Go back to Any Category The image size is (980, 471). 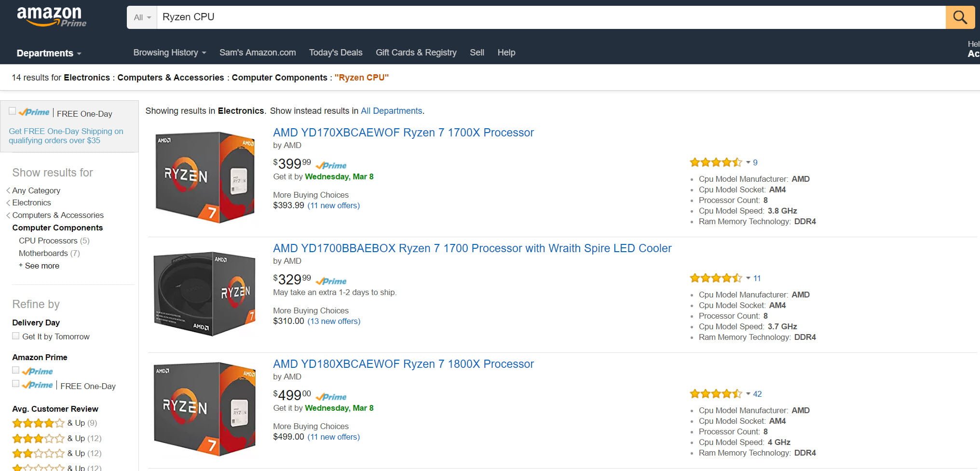(x=36, y=190)
